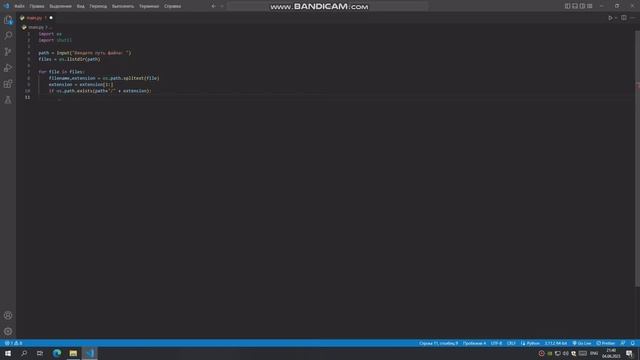Screen dimensions: 640x360
Task: Open File Explorer from taskbar
Action: [x=73, y=353]
